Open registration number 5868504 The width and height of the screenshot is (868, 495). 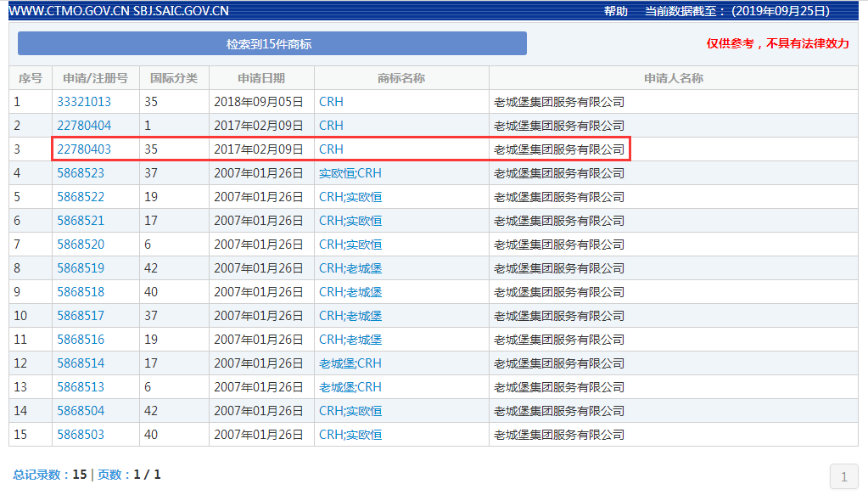[81, 412]
